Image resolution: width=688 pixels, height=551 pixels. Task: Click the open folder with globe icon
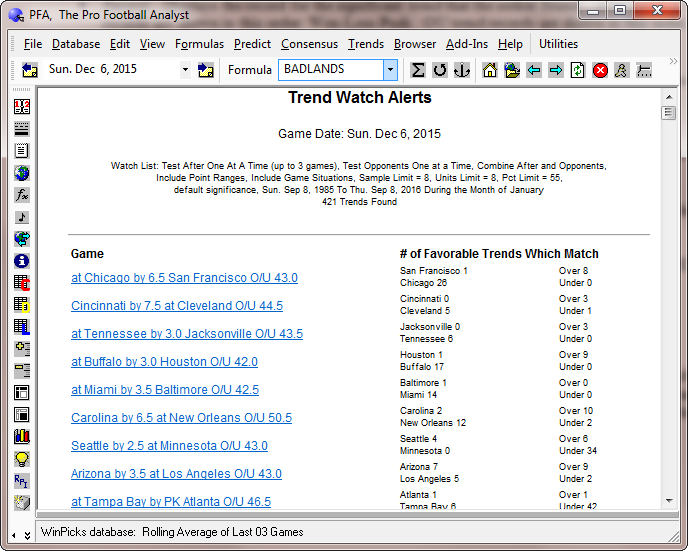coord(512,70)
